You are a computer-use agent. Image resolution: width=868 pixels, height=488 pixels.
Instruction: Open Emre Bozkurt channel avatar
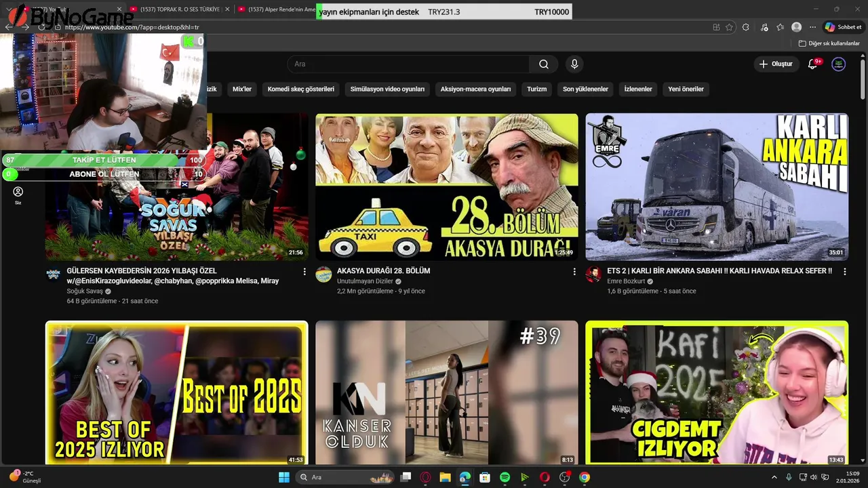click(594, 274)
